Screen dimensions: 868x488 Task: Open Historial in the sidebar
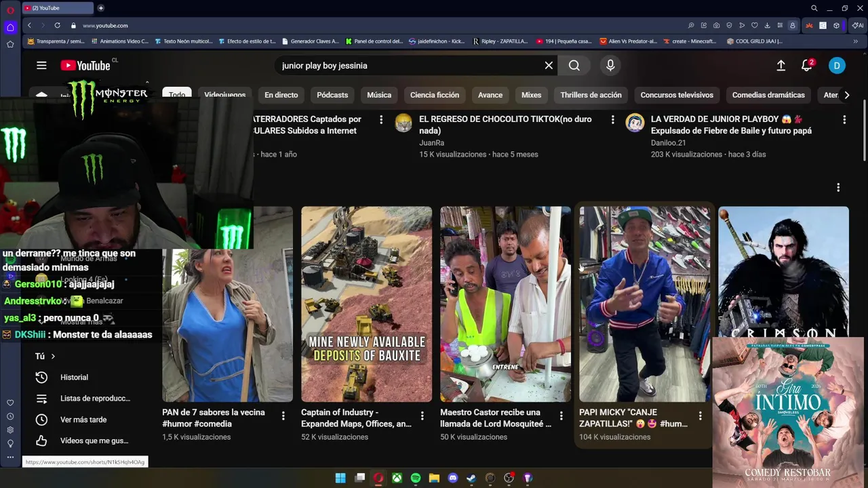74,378
